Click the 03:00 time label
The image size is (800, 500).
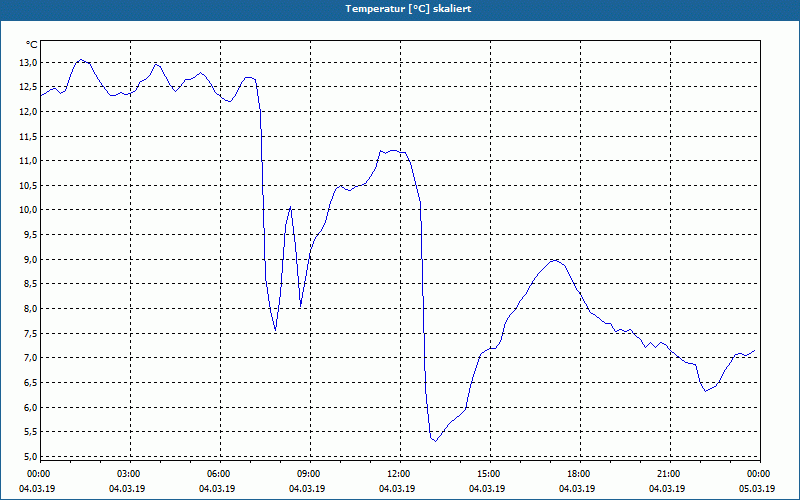[127, 474]
